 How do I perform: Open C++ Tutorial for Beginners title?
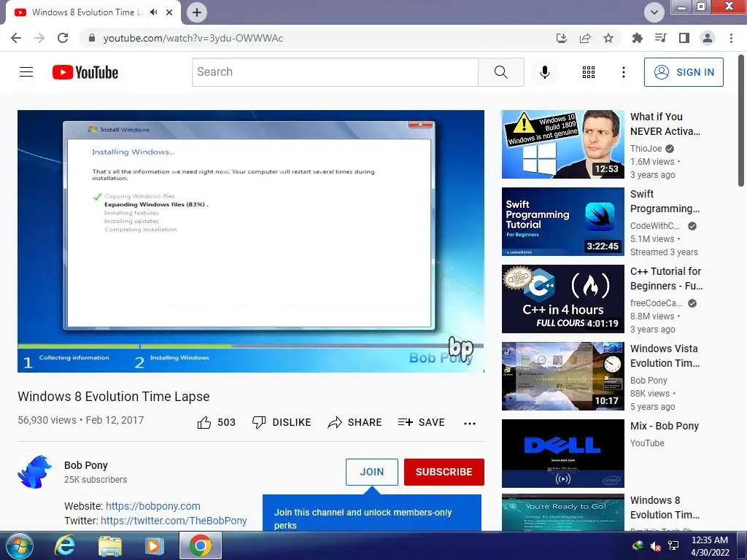pyautogui.click(x=666, y=279)
